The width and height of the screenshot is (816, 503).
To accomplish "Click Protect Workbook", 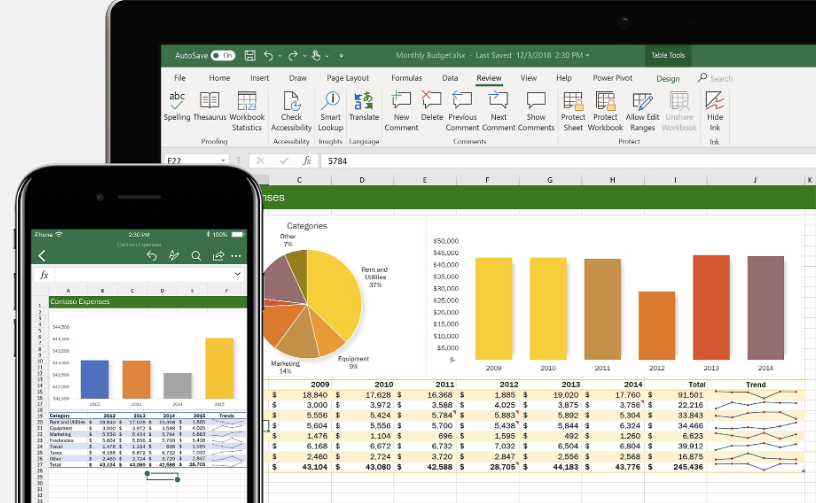I will point(605,111).
